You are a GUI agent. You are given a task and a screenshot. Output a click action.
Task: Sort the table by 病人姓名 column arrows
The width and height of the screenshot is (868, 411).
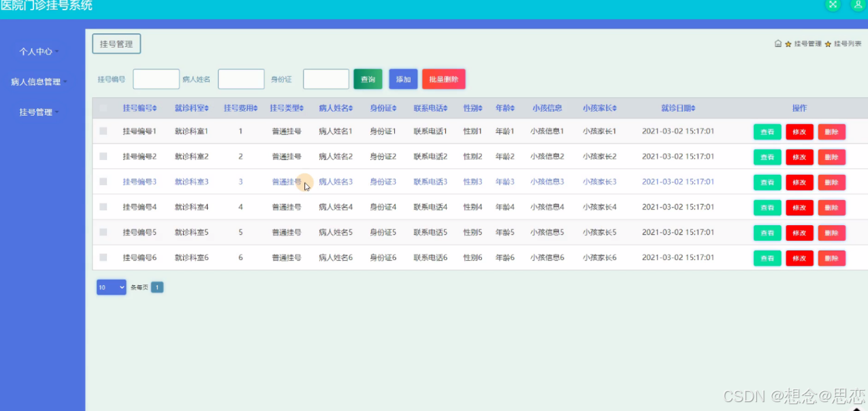coord(351,108)
